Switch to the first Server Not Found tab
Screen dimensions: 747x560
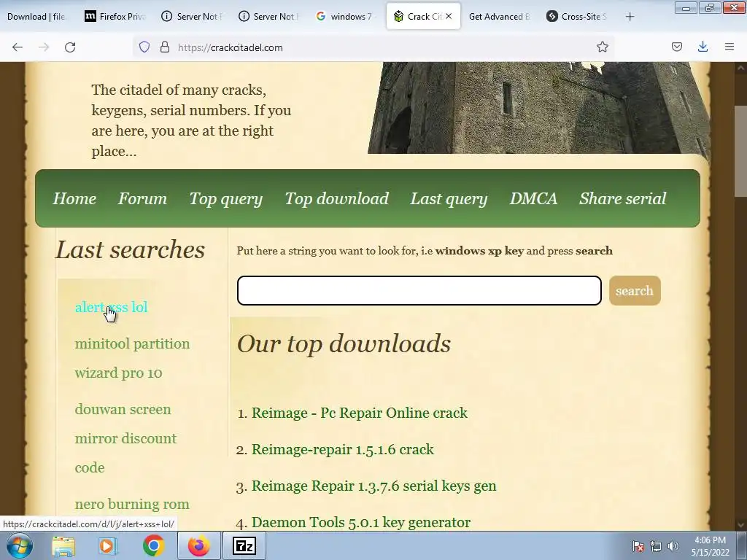193,17
